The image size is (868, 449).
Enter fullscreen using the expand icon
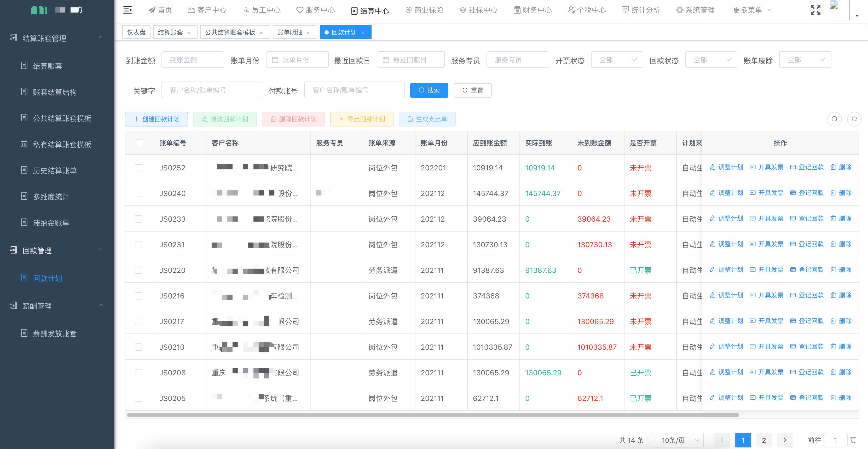click(x=816, y=10)
